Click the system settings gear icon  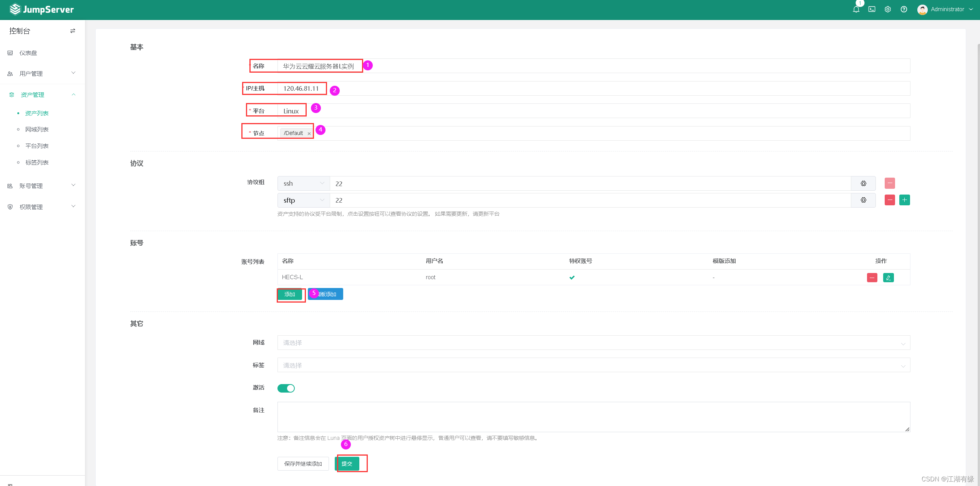coord(887,9)
